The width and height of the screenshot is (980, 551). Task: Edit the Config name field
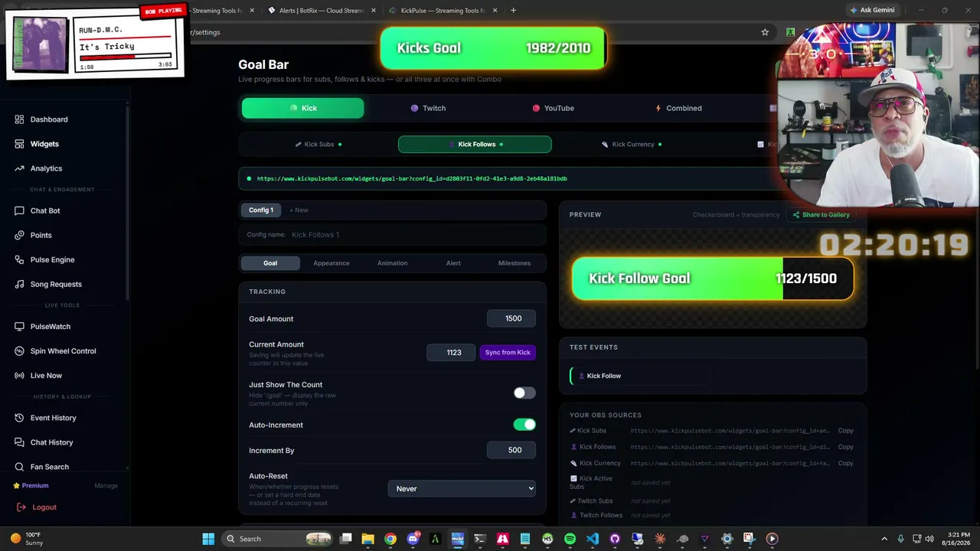pyautogui.click(x=416, y=235)
